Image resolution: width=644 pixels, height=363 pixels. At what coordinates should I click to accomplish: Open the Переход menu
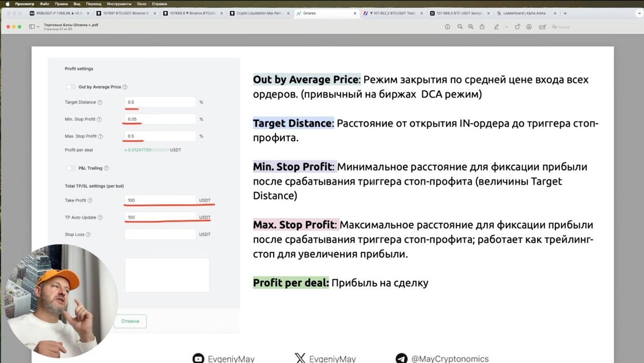coord(93,4)
